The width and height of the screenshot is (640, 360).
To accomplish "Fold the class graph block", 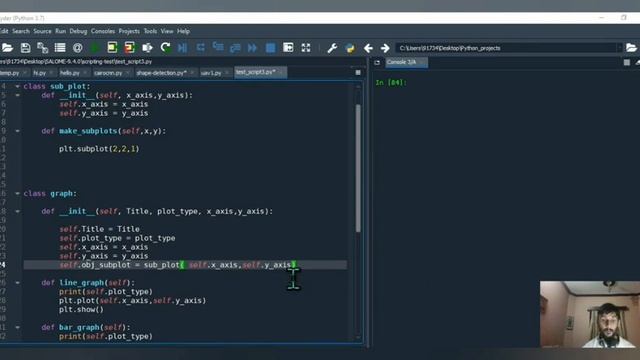I will [18, 193].
